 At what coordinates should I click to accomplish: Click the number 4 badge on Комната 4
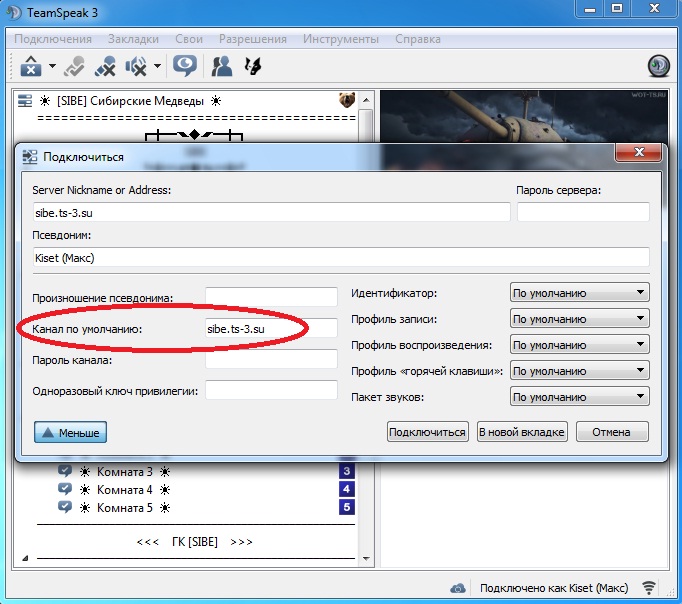(x=347, y=489)
